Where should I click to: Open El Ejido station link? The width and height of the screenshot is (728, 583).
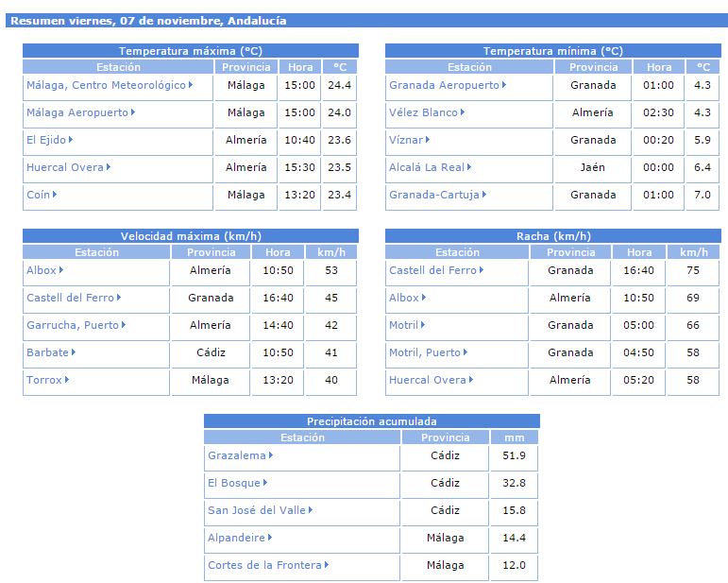(x=50, y=140)
